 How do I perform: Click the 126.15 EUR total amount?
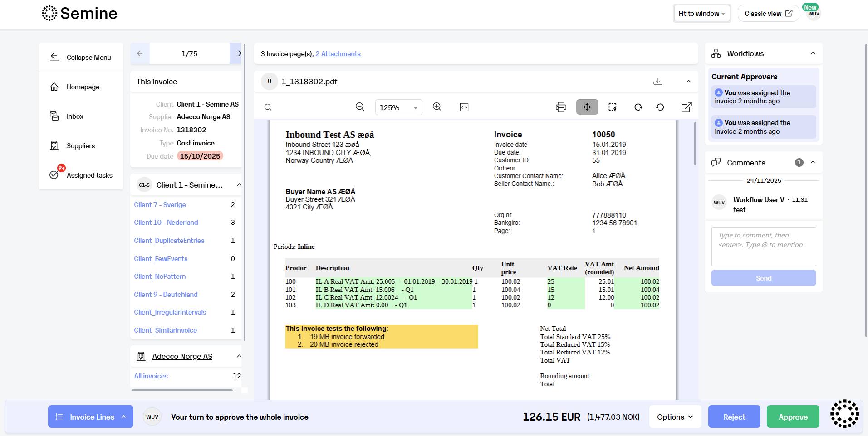(x=551, y=417)
